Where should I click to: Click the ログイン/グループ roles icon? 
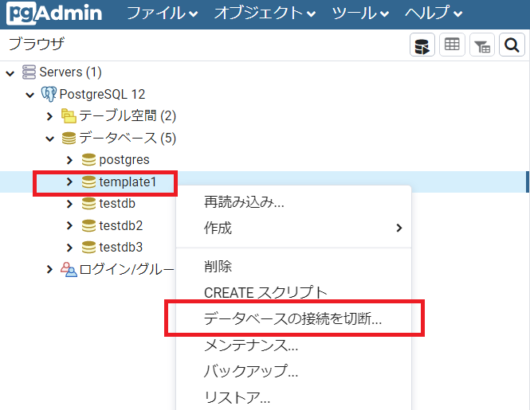(69, 269)
